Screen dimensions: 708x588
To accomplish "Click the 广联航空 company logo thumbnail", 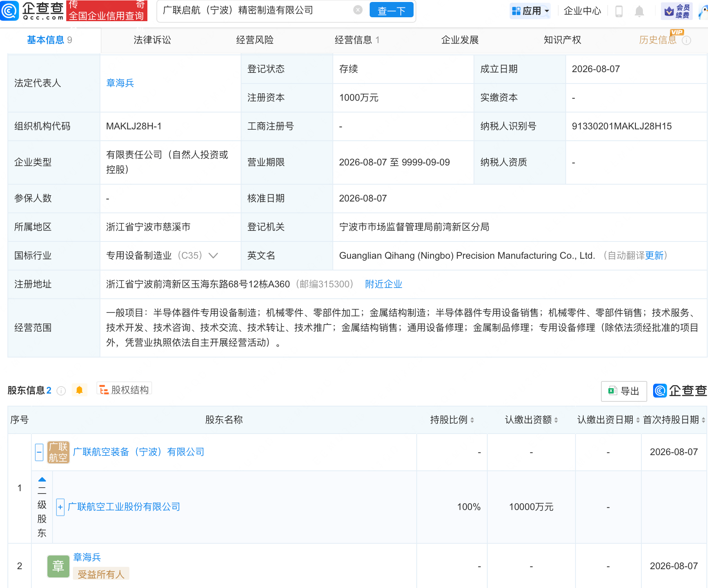I will [58, 452].
